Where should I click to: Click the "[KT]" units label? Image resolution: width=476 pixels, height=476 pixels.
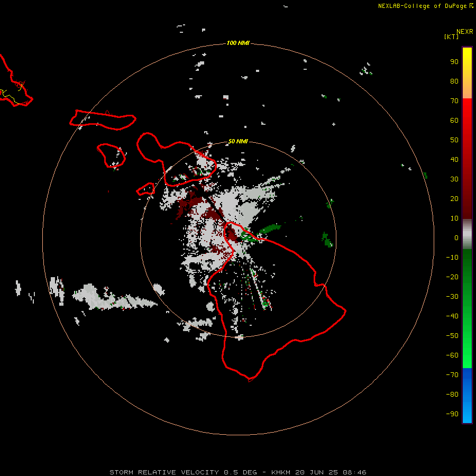point(452,36)
